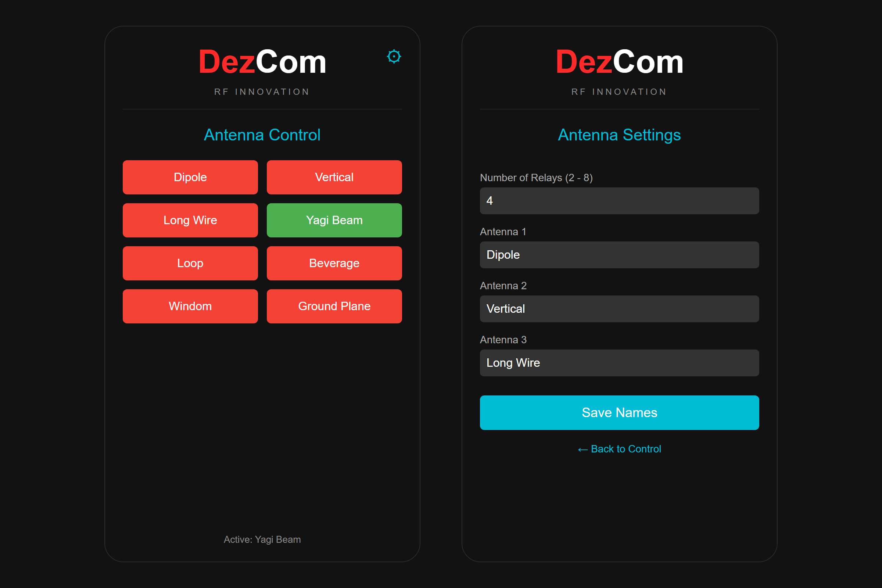Focus the Antenna 1 name field
The width and height of the screenshot is (882, 588).
[x=620, y=255]
